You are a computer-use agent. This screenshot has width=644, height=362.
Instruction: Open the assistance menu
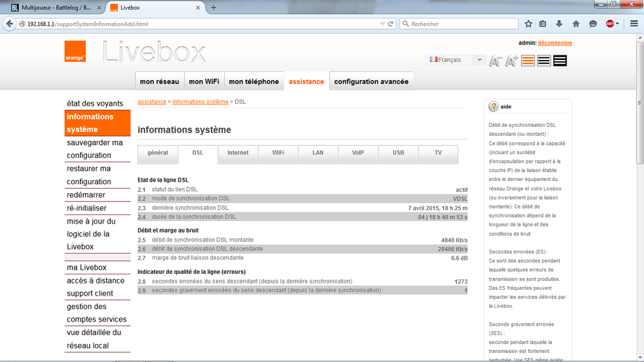click(306, 81)
